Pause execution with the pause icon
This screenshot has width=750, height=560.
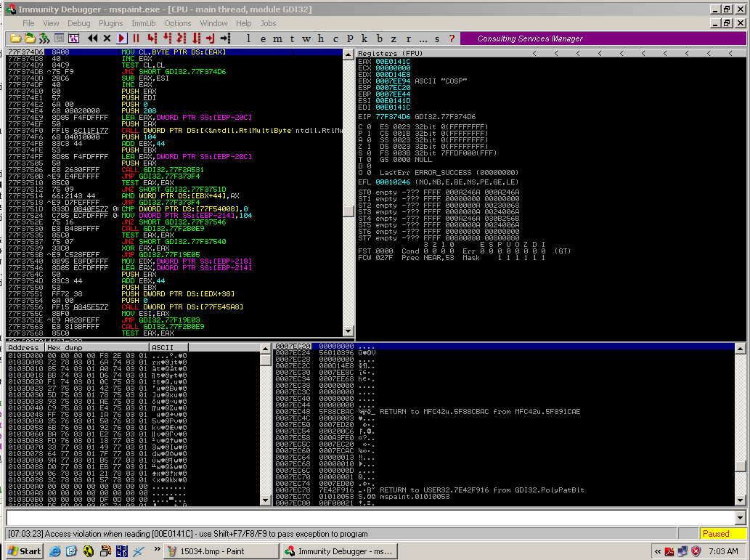pos(136,38)
